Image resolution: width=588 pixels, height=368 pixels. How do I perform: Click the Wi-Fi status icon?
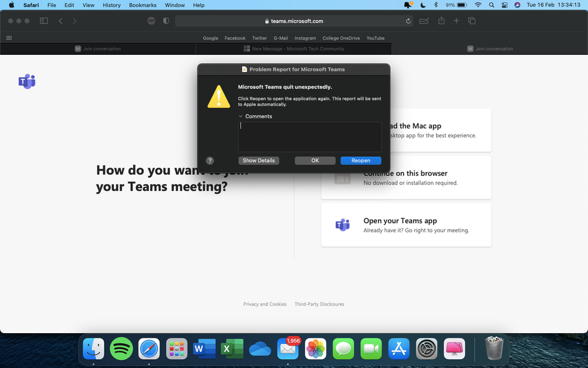coord(478,5)
